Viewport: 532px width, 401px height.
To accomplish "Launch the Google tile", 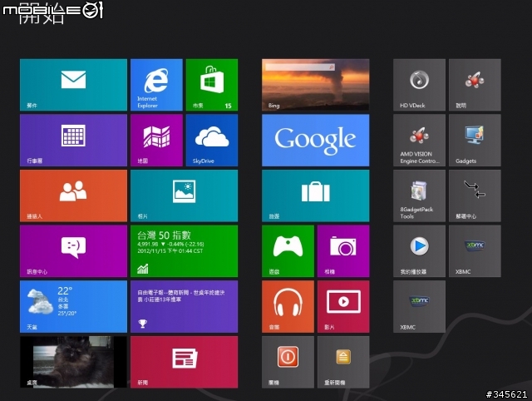I will click(x=316, y=141).
